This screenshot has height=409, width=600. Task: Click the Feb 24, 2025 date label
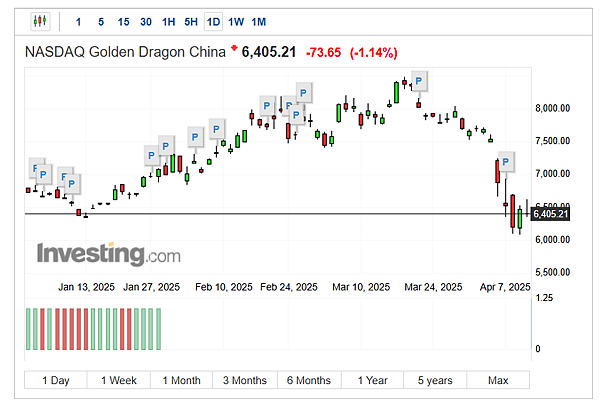point(289,287)
